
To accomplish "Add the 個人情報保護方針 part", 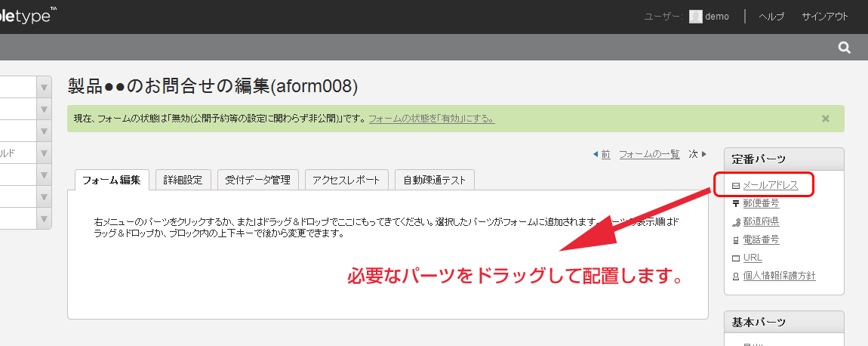I will [780, 276].
